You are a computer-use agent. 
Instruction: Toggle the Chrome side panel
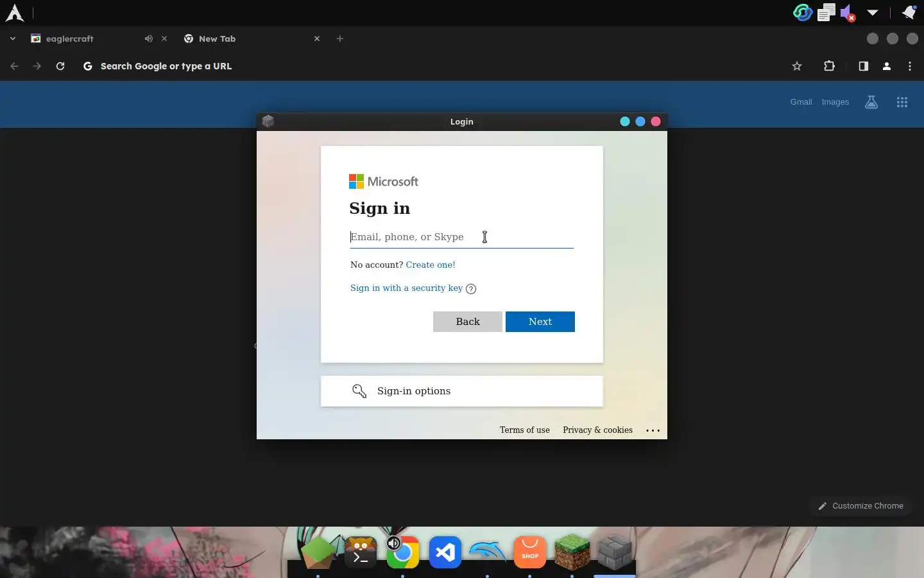click(864, 66)
